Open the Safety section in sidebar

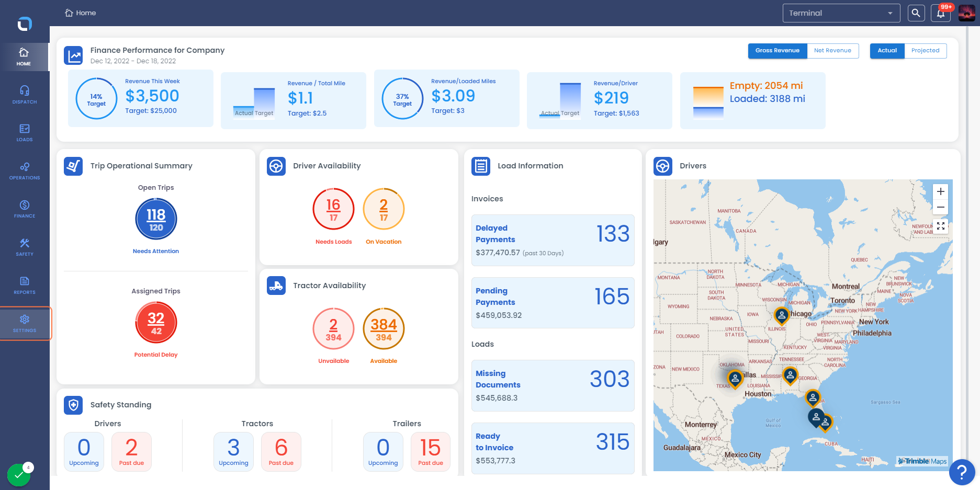pyautogui.click(x=25, y=248)
